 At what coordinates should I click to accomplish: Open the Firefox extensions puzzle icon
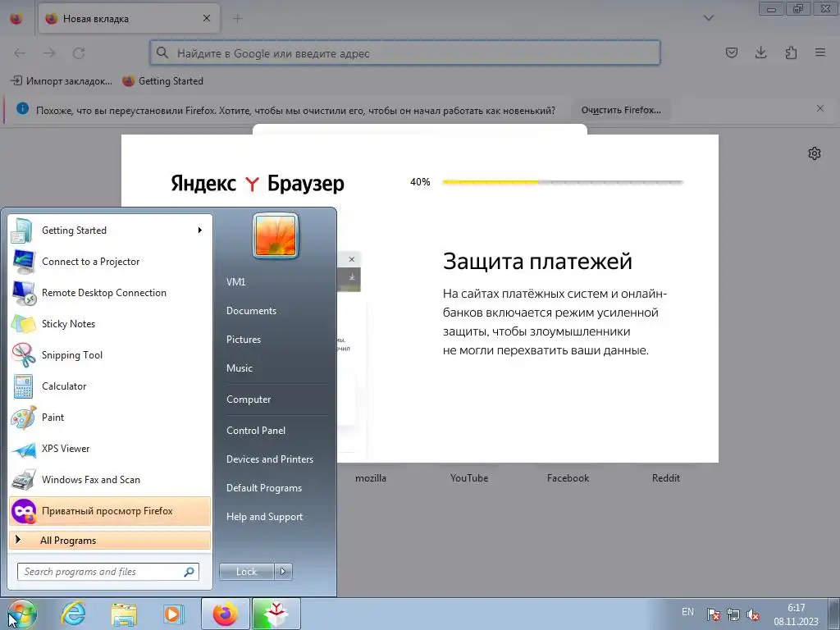point(791,52)
